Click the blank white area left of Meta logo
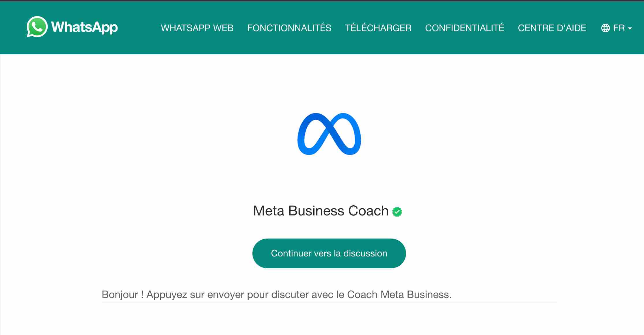Viewport: 644px width, 335px height. tap(173, 133)
